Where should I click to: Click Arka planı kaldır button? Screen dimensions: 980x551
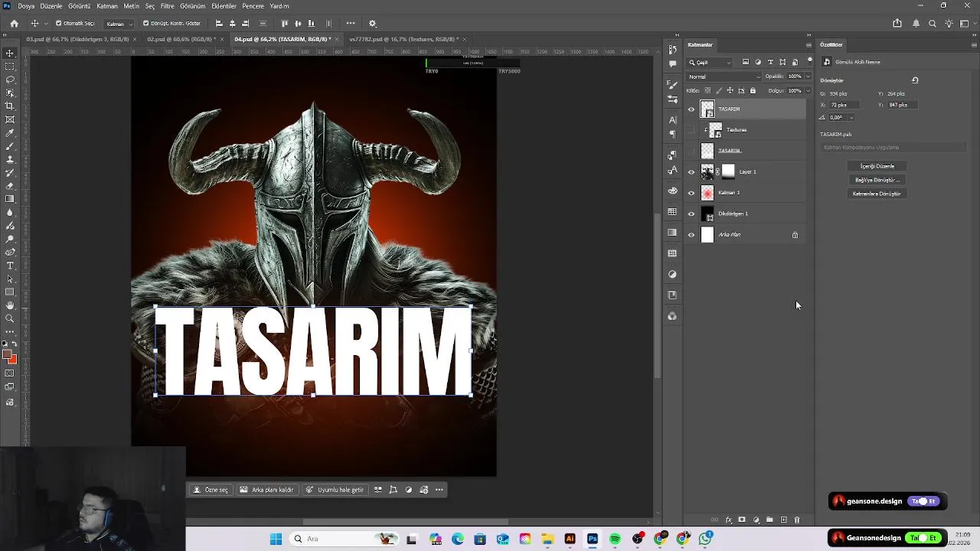266,490
